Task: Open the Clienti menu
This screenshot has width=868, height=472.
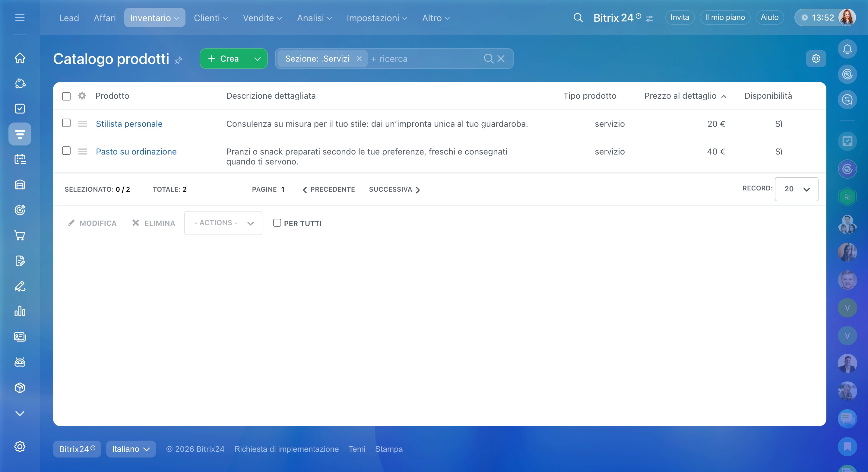Action: click(x=211, y=18)
